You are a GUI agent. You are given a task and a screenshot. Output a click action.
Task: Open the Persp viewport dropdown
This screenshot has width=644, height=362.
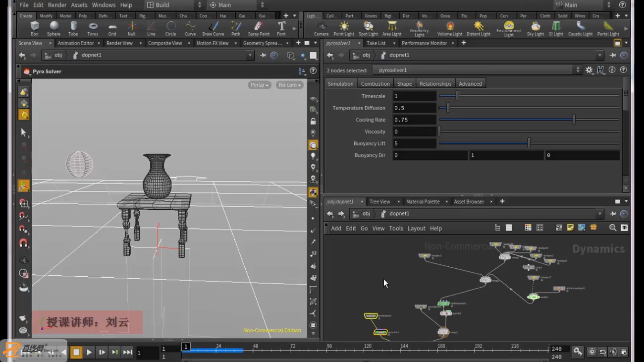pyautogui.click(x=260, y=85)
